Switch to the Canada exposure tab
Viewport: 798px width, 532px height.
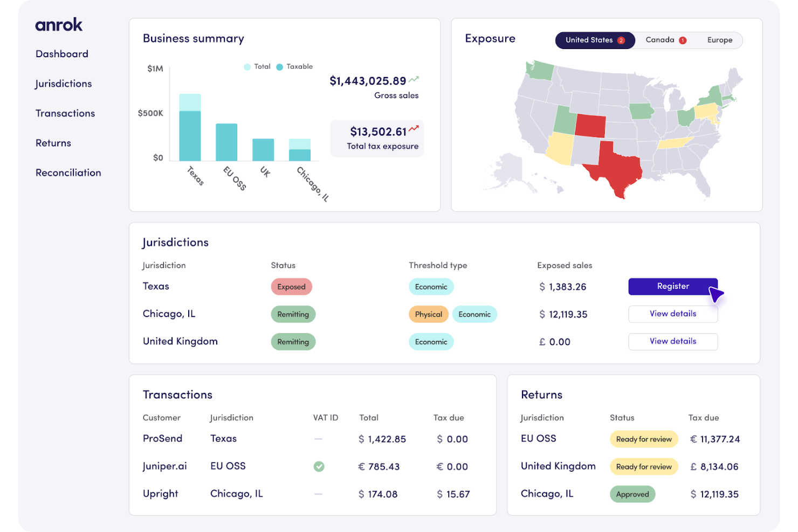pos(661,39)
